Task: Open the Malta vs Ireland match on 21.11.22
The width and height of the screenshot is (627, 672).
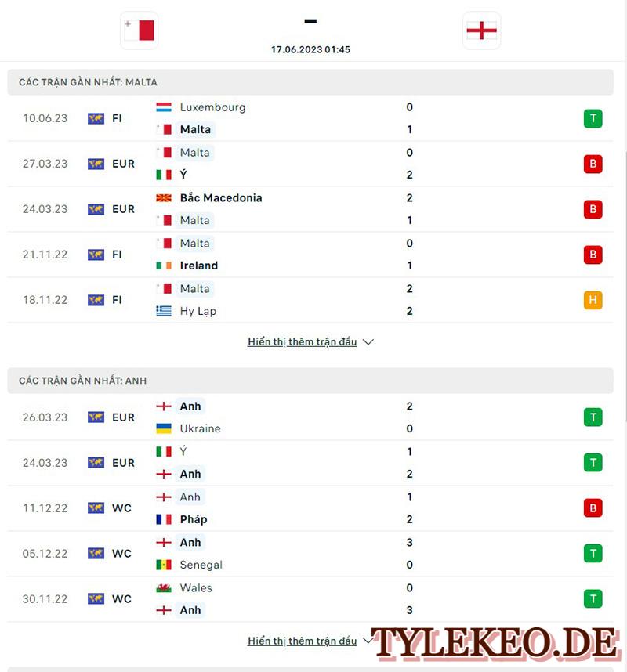Action: [310, 255]
